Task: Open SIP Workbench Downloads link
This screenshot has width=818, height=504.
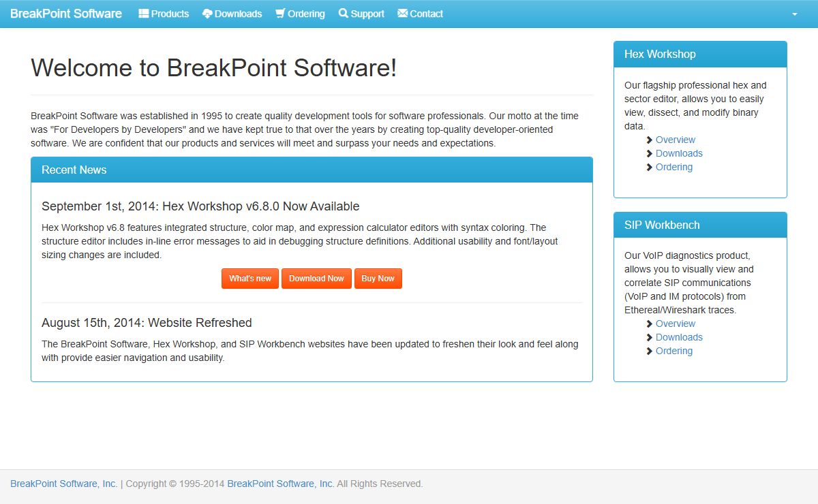Action: (x=679, y=337)
